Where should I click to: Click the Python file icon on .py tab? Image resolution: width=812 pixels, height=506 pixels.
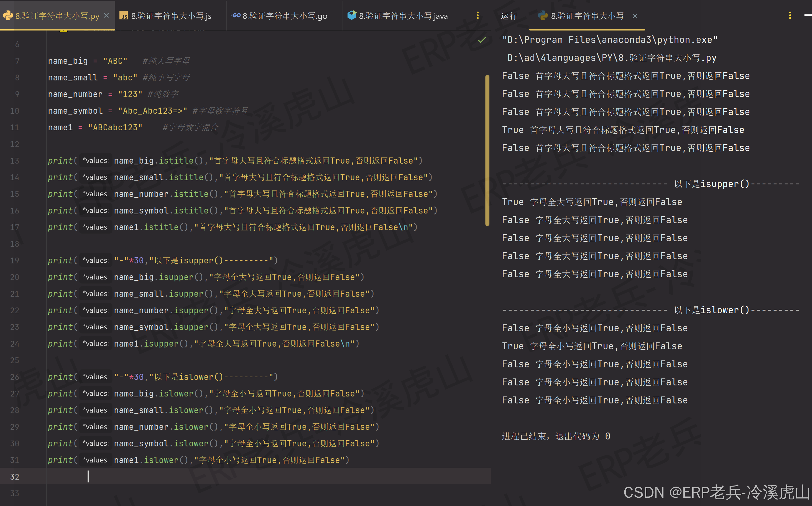(8, 16)
